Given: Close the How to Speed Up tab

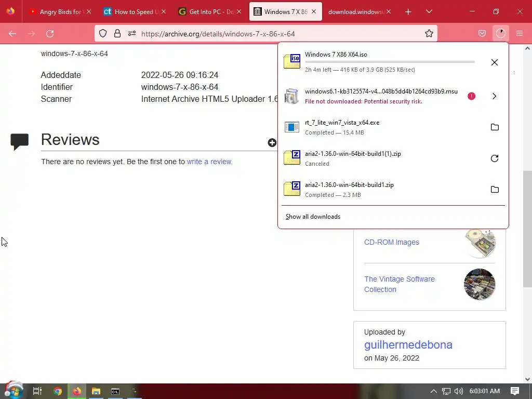Looking at the screenshot, I should click(x=164, y=11).
